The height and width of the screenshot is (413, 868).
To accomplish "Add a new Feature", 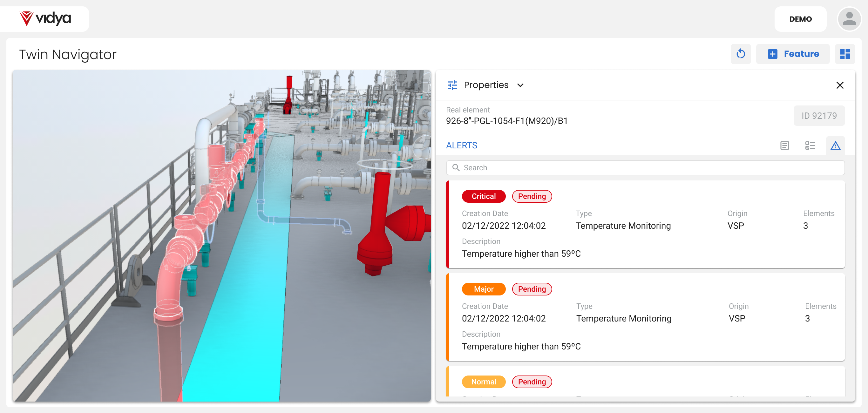I will [793, 54].
